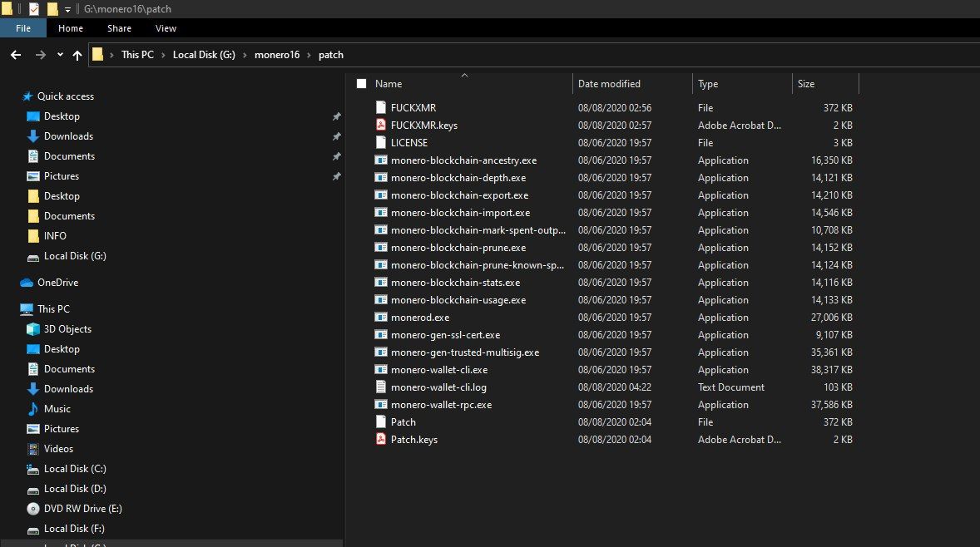
Task: Click the monero-gen-ssl-cert.exe application icon
Action: tap(381, 335)
